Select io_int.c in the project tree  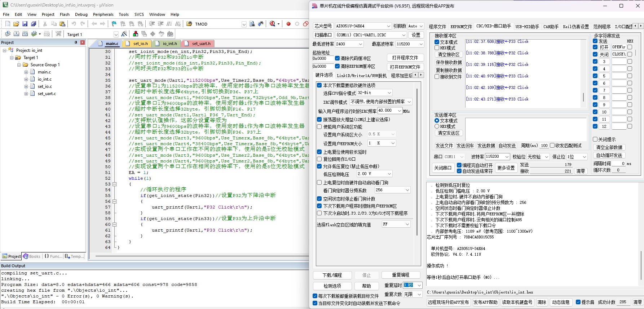[44, 79]
